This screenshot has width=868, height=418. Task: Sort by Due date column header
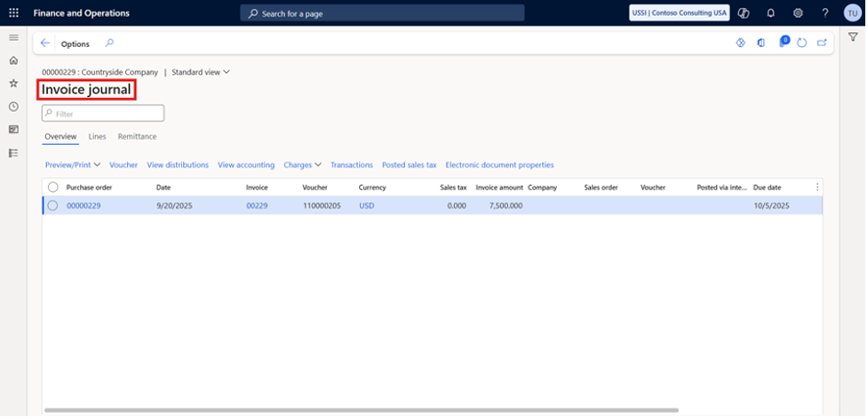click(x=768, y=188)
